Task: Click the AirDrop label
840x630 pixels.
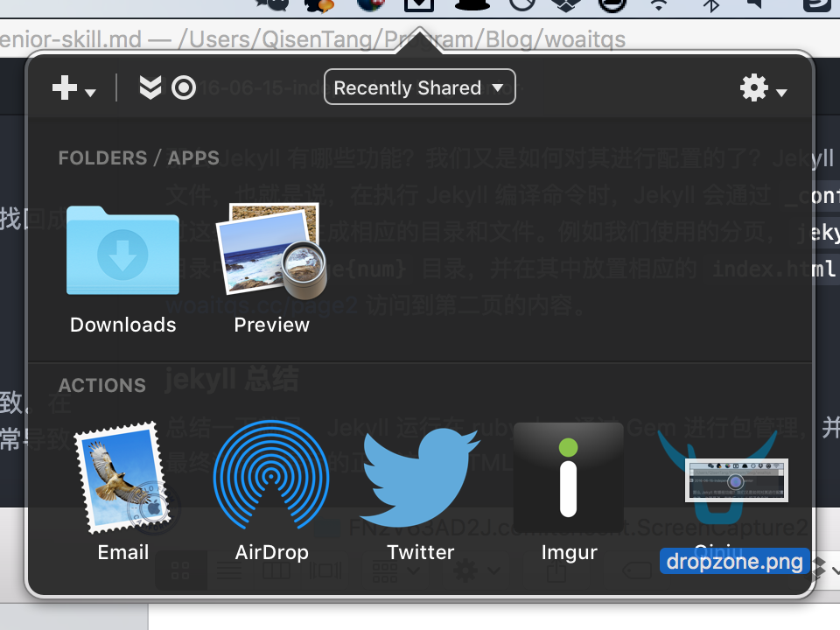Action: pos(271,552)
